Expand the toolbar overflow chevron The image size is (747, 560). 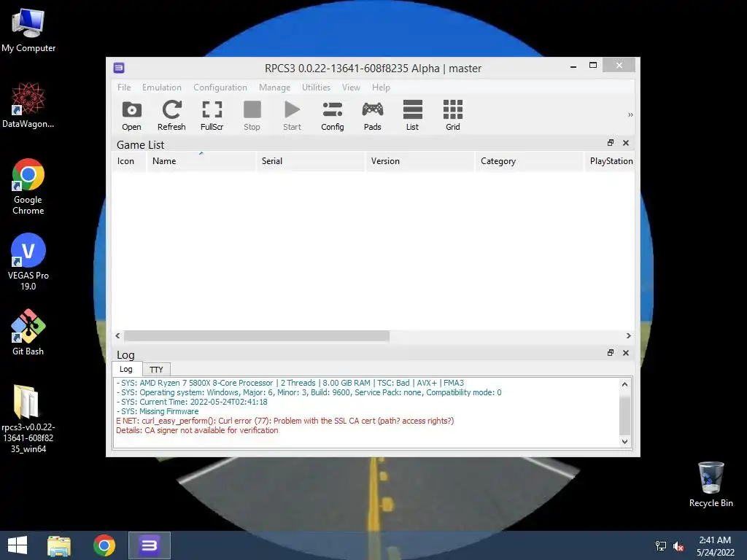pyautogui.click(x=630, y=114)
